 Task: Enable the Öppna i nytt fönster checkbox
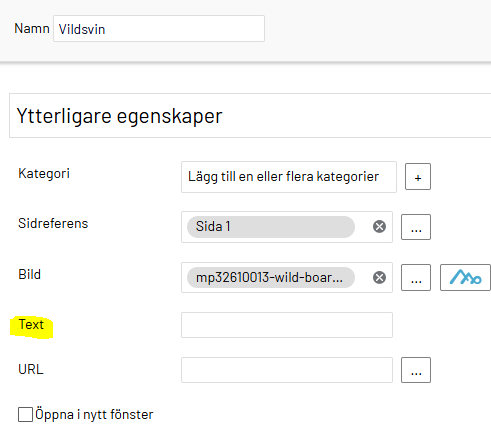25,414
